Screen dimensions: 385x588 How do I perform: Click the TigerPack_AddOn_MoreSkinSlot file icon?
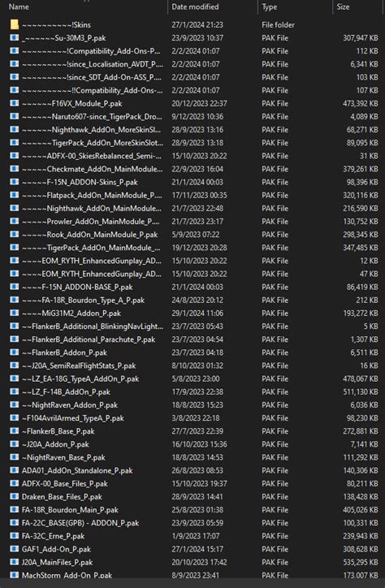(15, 142)
